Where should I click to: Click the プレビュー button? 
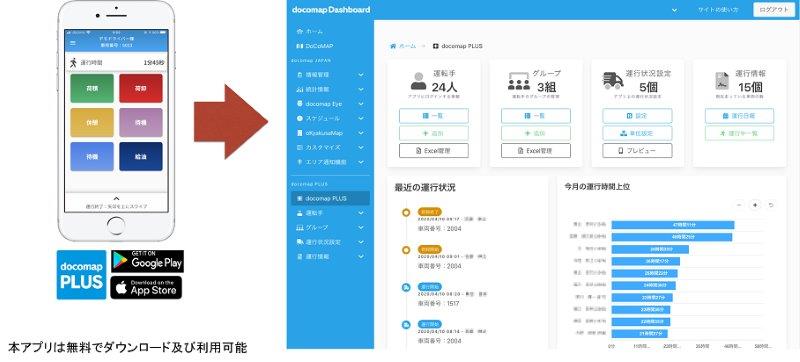[637, 151]
